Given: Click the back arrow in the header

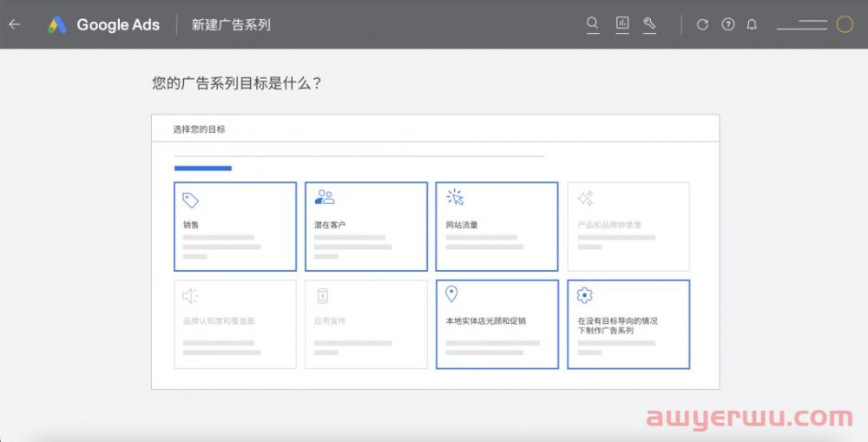Looking at the screenshot, I should click(x=14, y=24).
